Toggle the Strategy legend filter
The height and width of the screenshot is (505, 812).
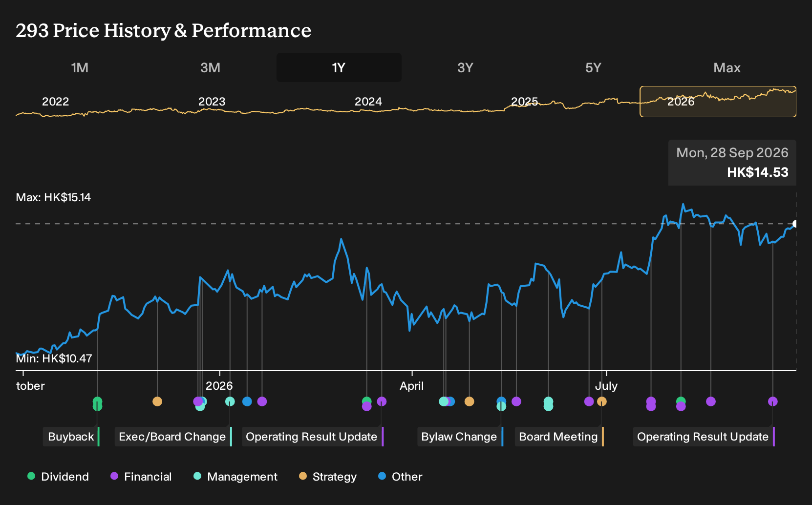tap(328, 477)
